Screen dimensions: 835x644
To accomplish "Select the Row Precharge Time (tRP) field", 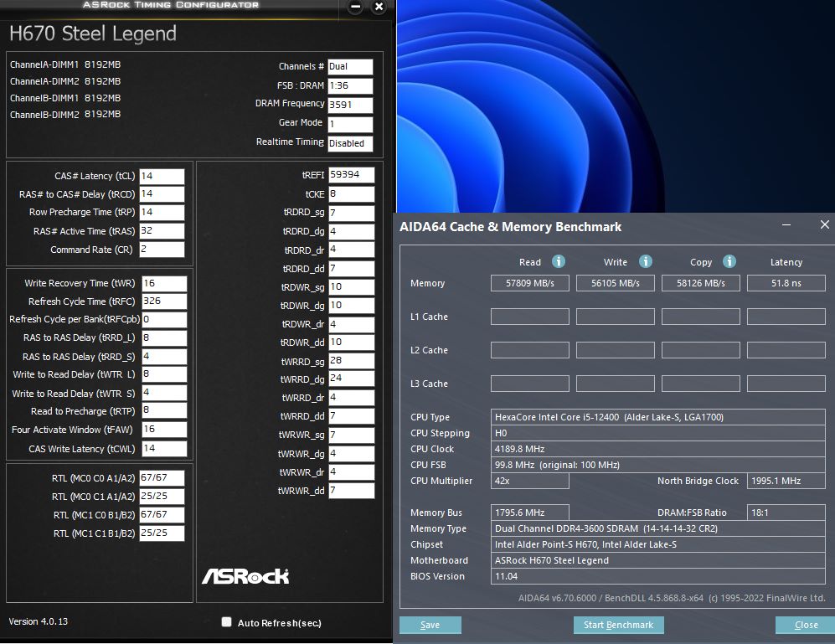I will pos(162,212).
